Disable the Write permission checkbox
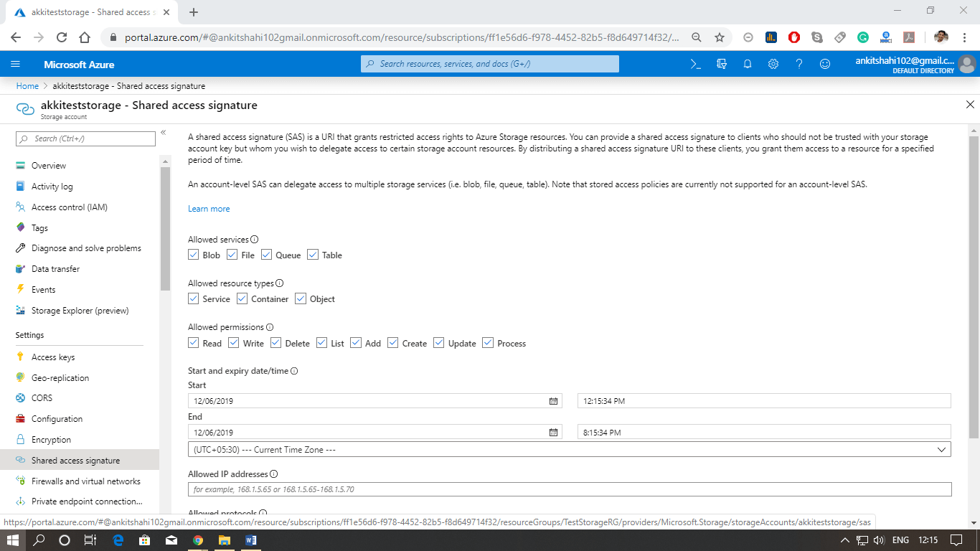 point(234,343)
